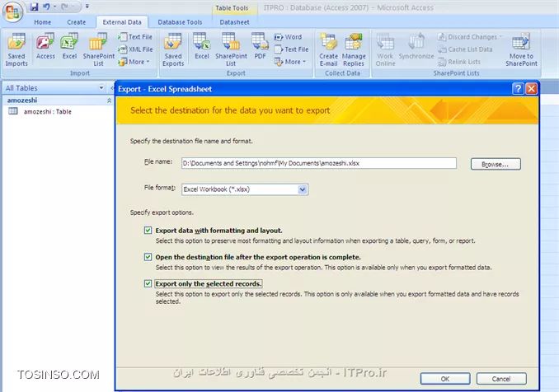Open File format dropdown
Image resolution: width=559 pixels, height=392 pixels.
click(x=303, y=189)
